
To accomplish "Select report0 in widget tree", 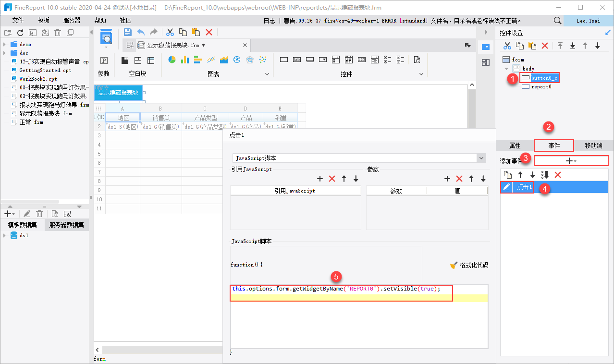I will coord(536,86).
